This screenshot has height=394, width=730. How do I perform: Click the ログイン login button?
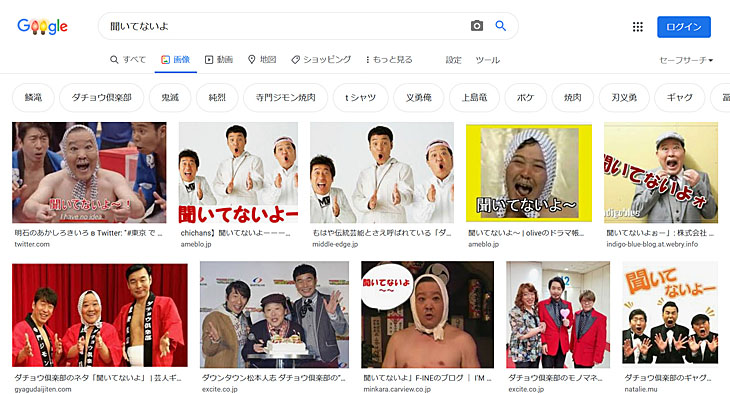click(x=684, y=27)
